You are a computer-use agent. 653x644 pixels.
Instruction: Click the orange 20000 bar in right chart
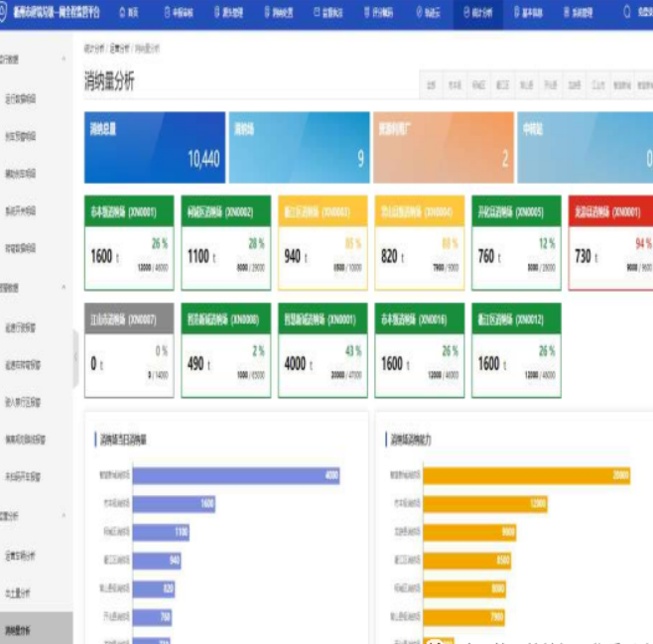click(x=527, y=475)
